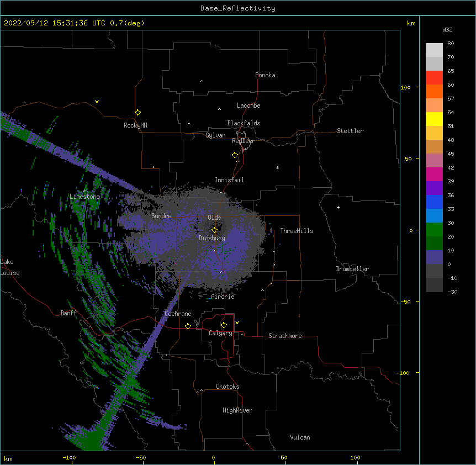Pick the light gray 80 dBZ legend swatch
The width and height of the screenshot is (476, 465).
(434, 50)
